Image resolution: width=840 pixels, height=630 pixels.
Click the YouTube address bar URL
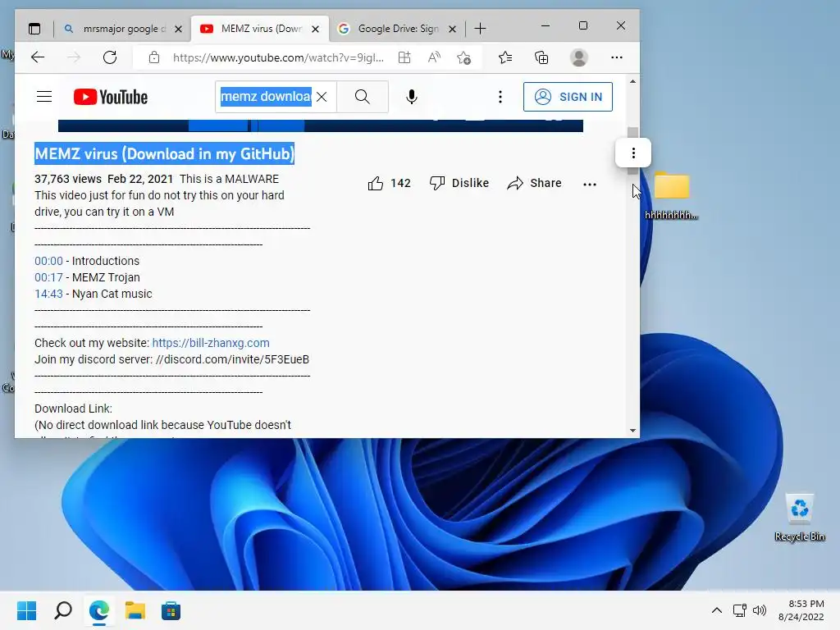(x=278, y=57)
